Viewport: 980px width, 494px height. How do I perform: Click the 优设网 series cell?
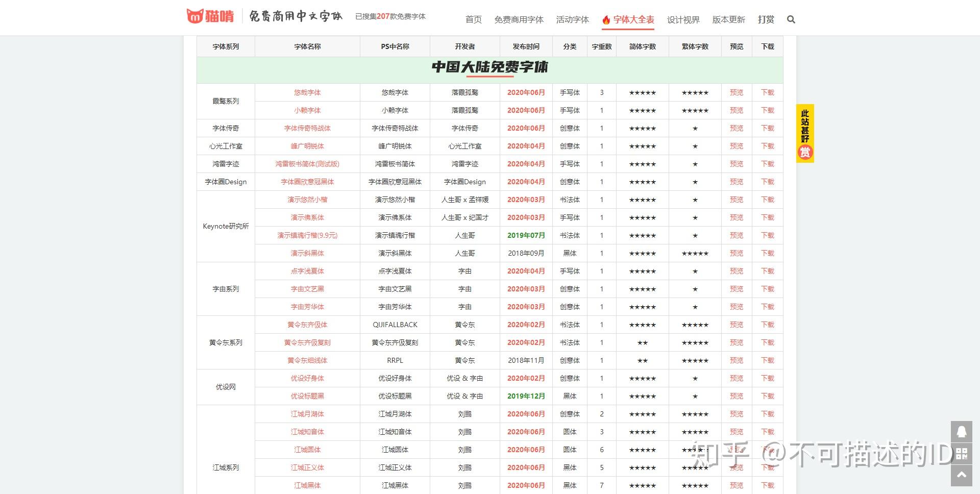point(226,387)
